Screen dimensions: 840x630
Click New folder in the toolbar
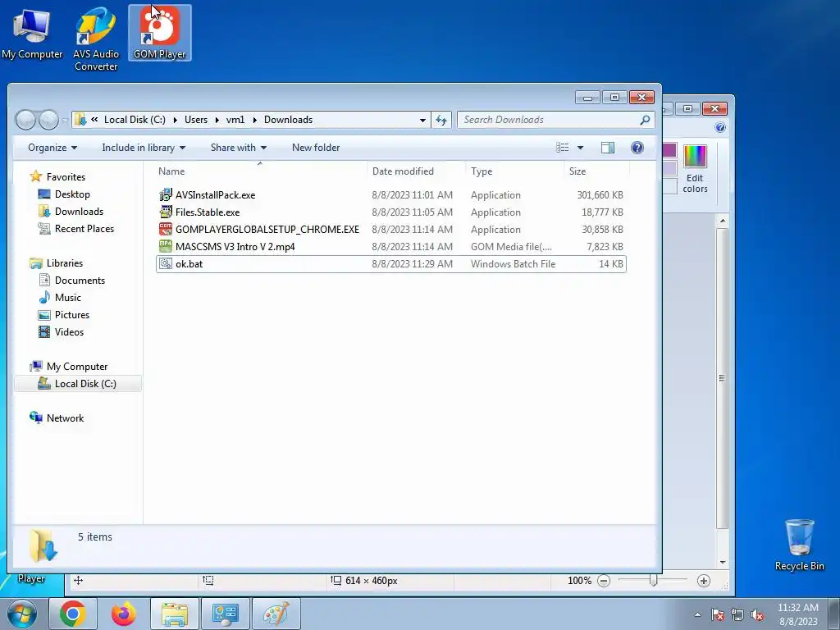pos(316,148)
